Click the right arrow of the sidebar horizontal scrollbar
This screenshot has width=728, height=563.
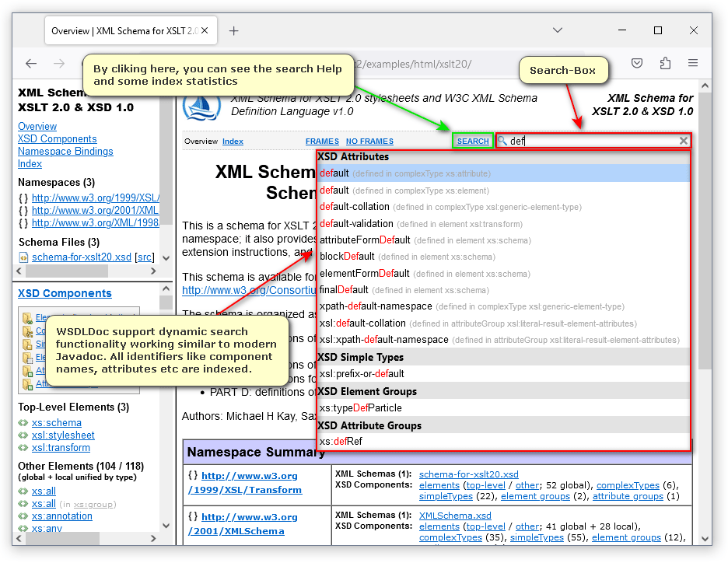point(154,271)
